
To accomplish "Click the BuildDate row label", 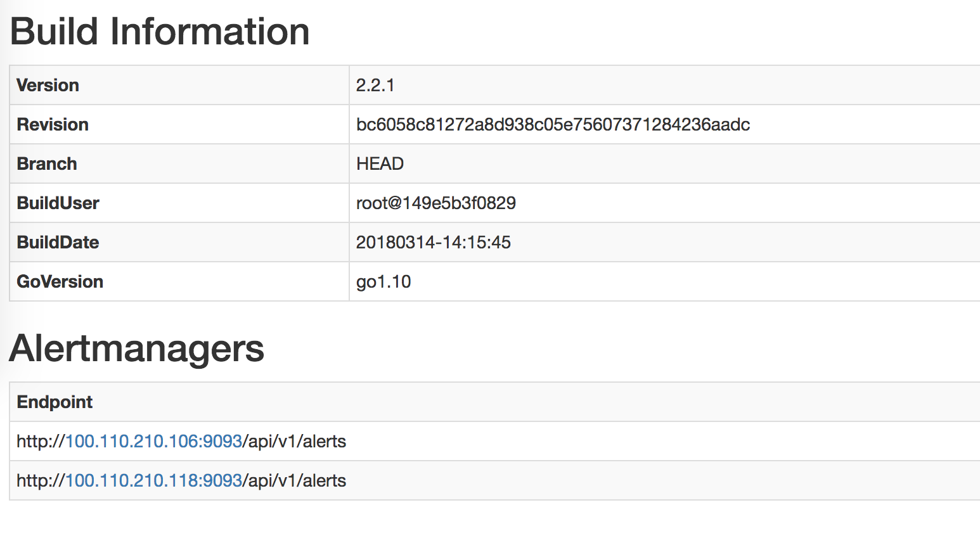I will (x=58, y=242).
